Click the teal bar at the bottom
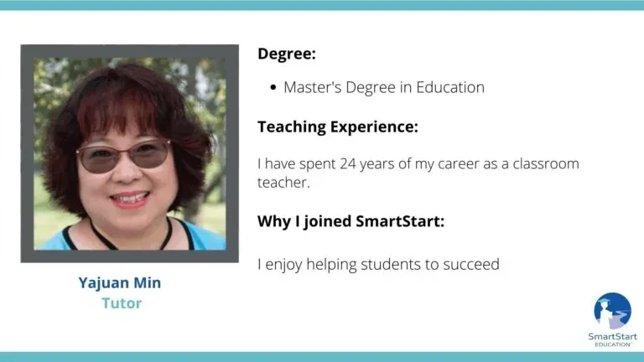The width and height of the screenshot is (644, 362). [322, 357]
